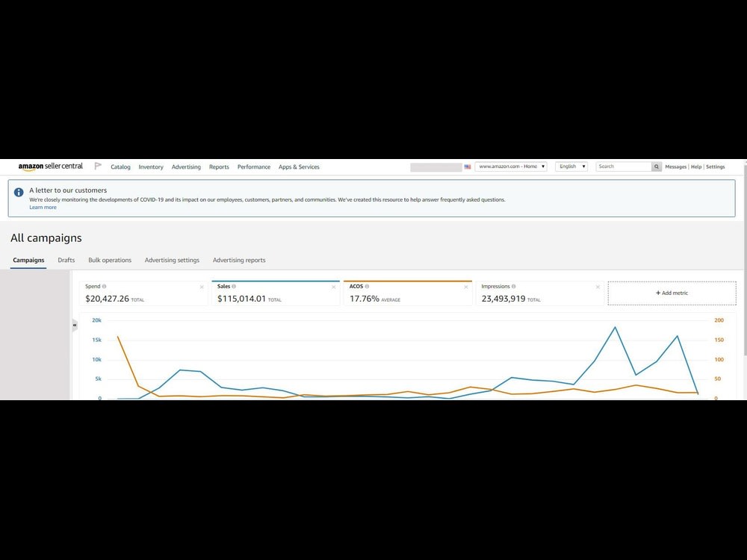
Task: Open the Help link
Action: [x=696, y=167]
